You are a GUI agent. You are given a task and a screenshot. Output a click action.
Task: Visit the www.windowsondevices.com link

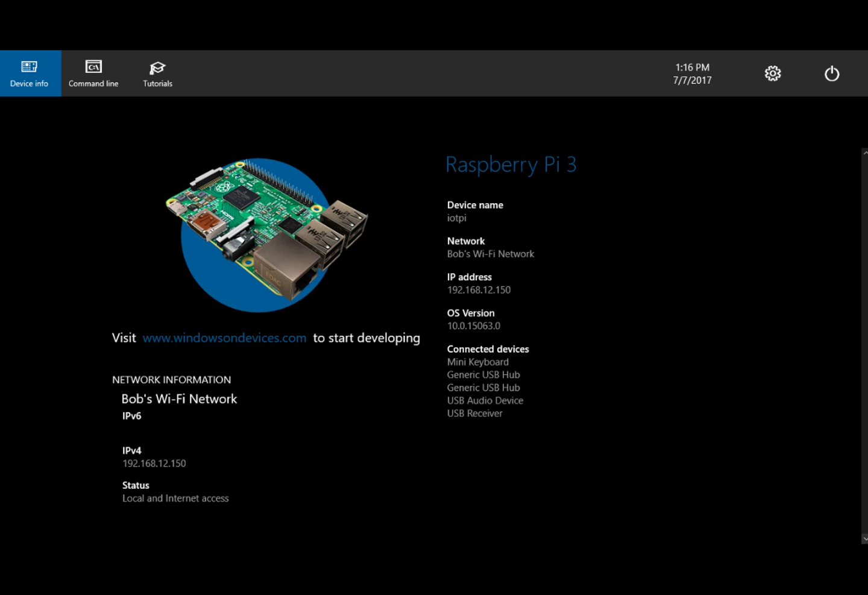(224, 338)
